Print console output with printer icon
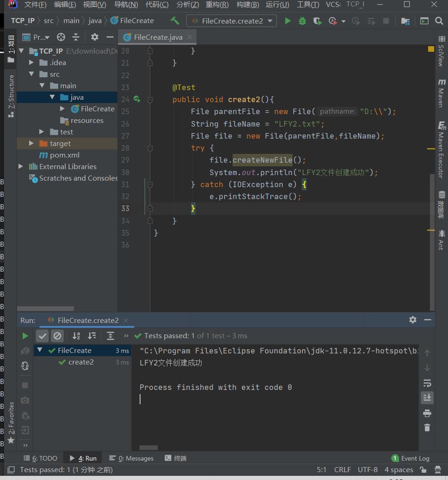Image resolution: width=448 pixels, height=480 pixels. [427, 413]
